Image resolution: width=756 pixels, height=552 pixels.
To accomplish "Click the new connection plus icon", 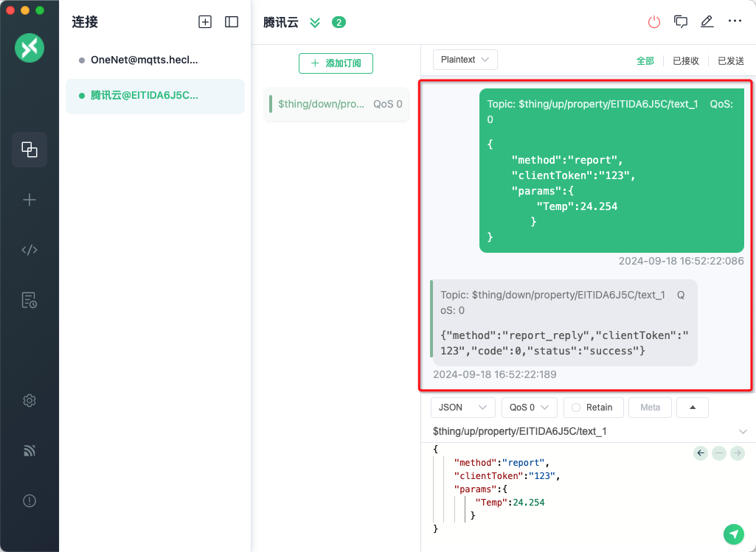I will coord(205,22).
